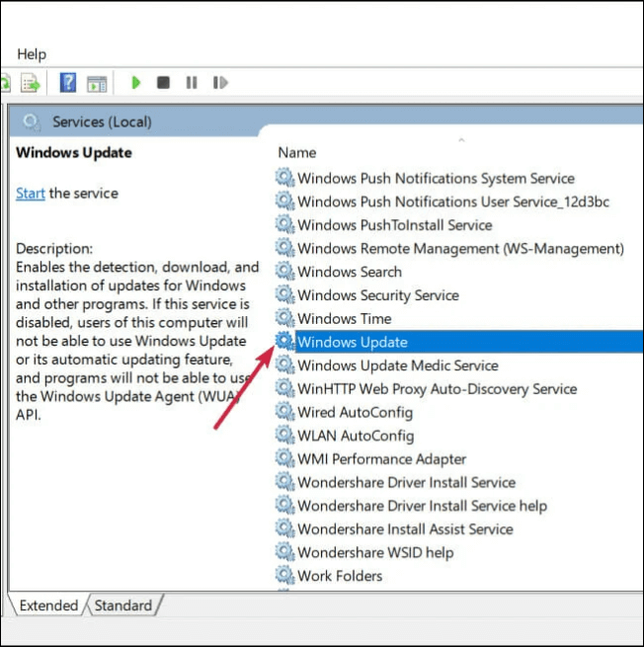
Task: Click gear icon beside Wondershare WSID help
Action: tap(285, 552)
